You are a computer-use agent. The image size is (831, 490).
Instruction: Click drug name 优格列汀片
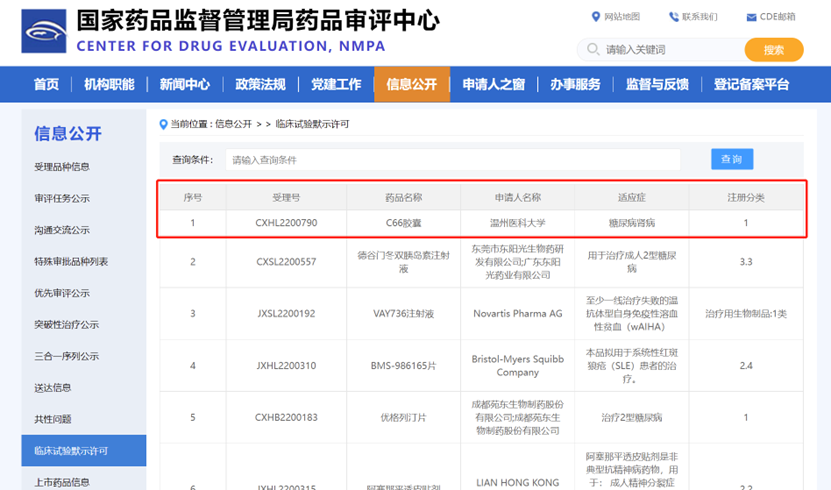(x=404, y=417)
